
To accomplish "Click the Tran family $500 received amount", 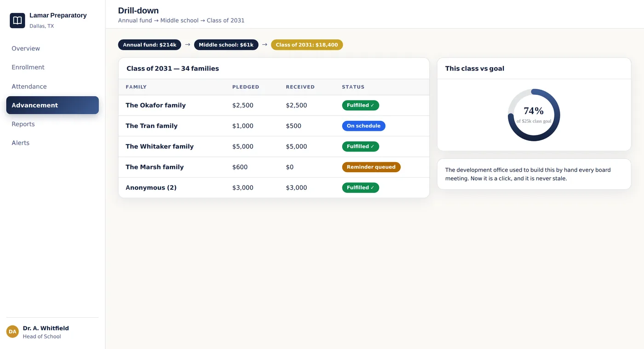I will [x=293, y=126].
